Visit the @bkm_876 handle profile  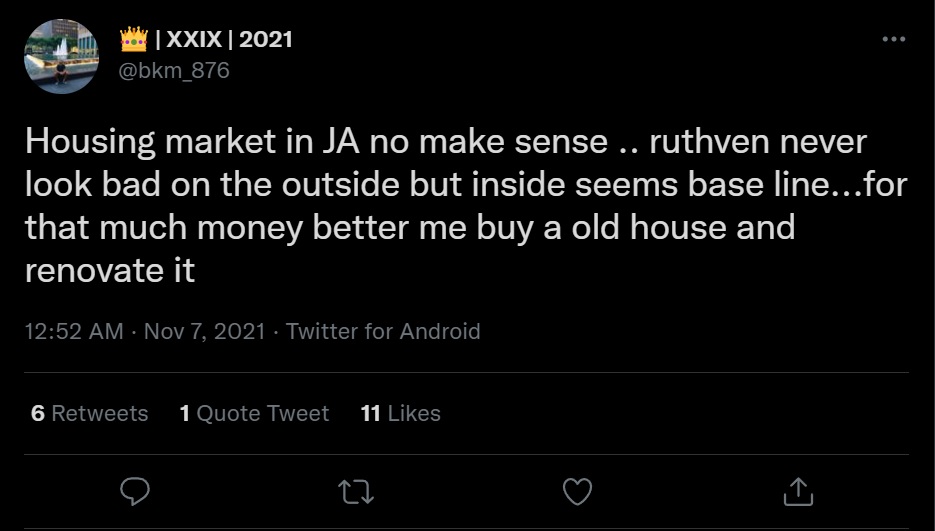(174, 71)
